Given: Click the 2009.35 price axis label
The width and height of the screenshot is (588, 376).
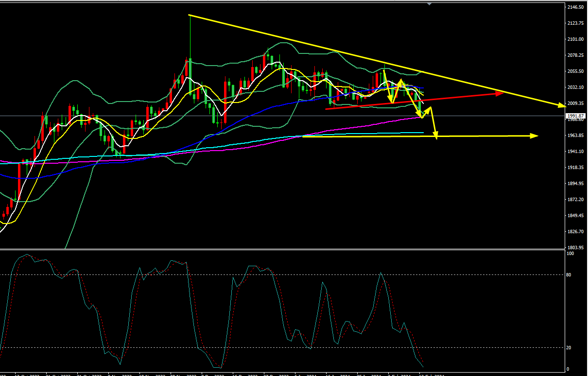Looking at the screenshot, I should (576, 103).
